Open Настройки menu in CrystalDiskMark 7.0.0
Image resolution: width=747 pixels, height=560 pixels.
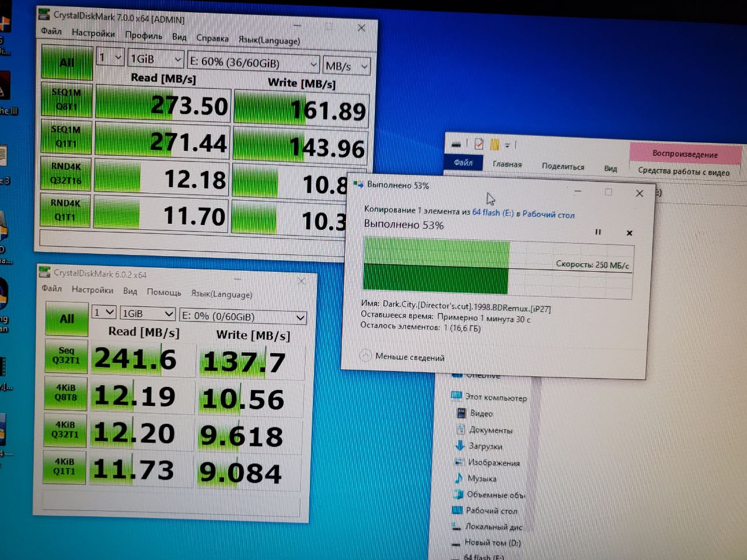93,33
